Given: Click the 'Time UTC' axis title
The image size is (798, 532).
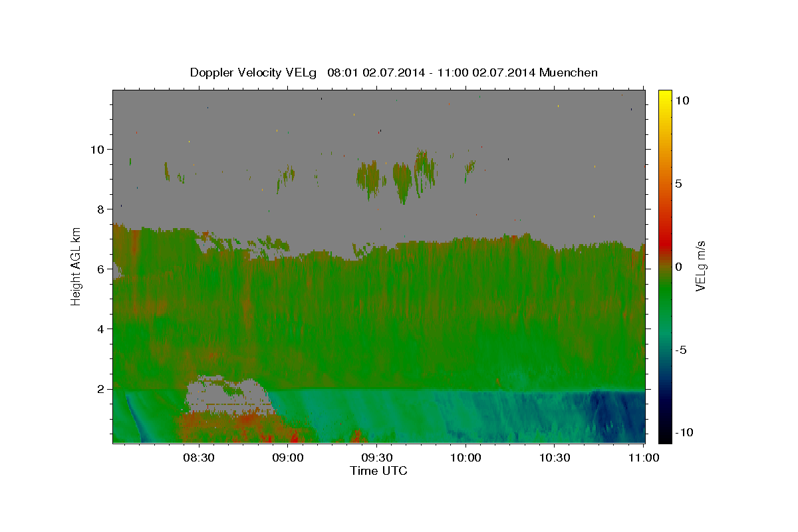Looking at the screenshot, I should coord(378,471).
